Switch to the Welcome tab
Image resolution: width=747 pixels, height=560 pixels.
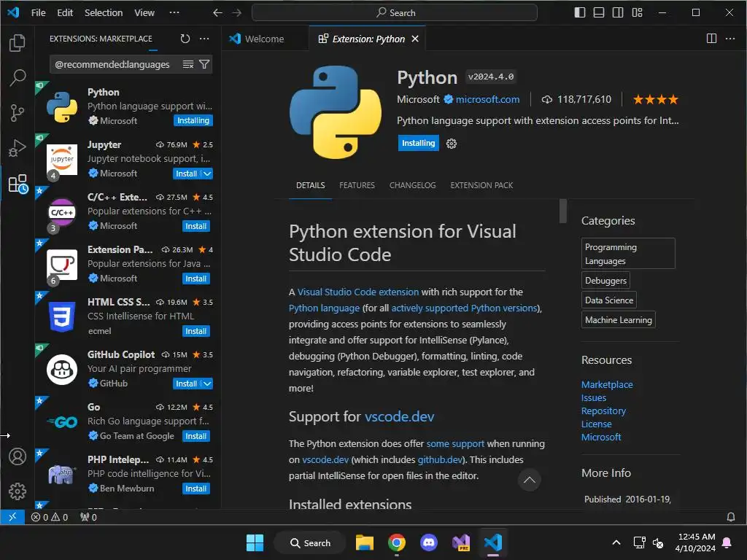(x=264, y=39)
